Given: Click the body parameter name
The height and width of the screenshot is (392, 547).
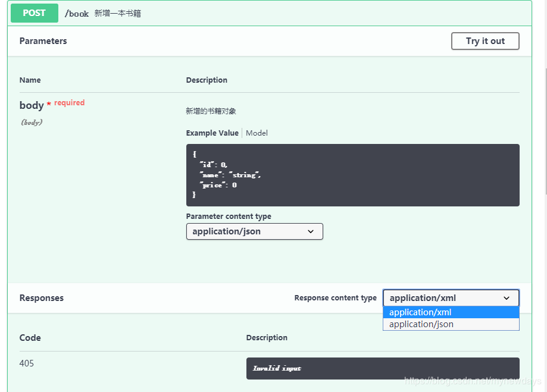Looking at the screenshot, I should [32, 105].
